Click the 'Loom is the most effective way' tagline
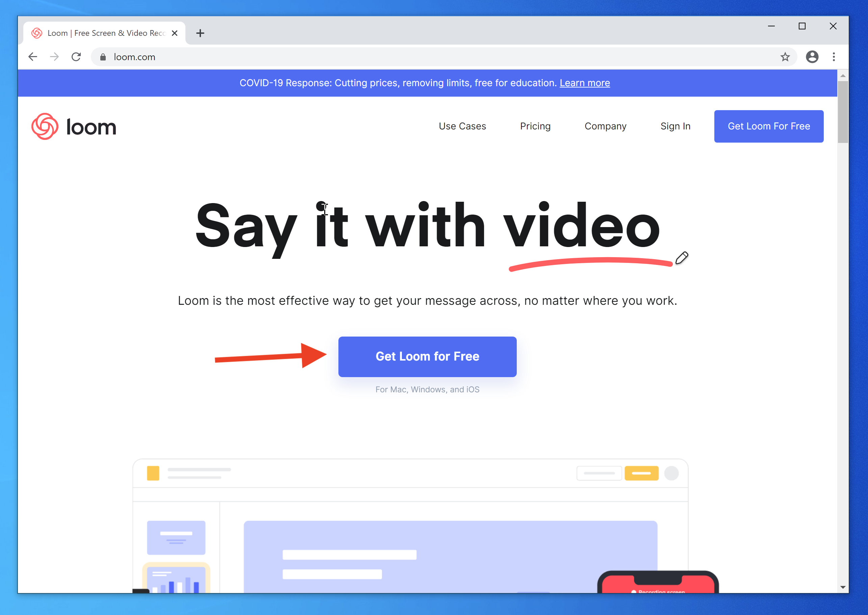The height and width of the screenshot is (615, 868). (x=427, y=301)
